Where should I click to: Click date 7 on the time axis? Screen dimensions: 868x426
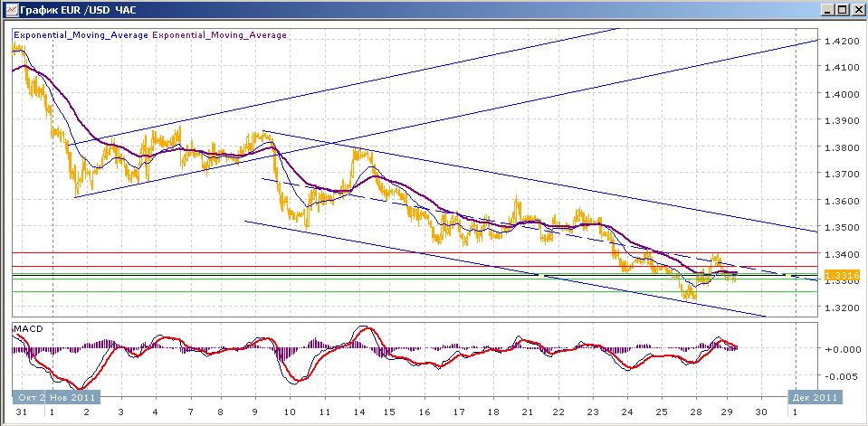(189, 412)
